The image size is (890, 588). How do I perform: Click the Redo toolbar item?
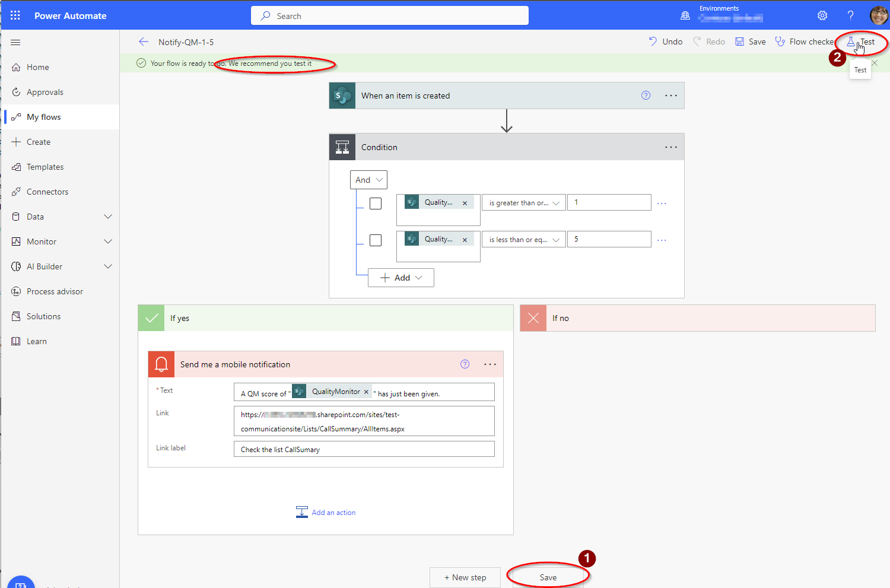click(709, 42)
